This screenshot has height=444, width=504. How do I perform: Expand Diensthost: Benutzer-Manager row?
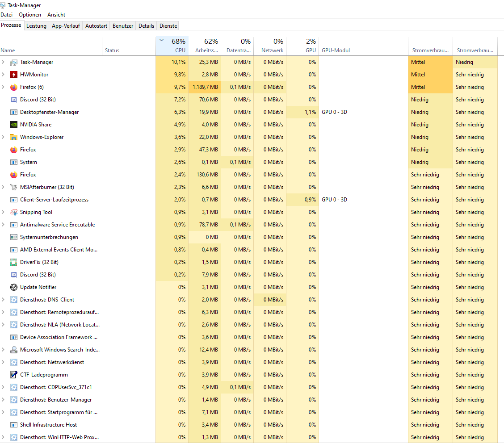(x=3, y=400)
